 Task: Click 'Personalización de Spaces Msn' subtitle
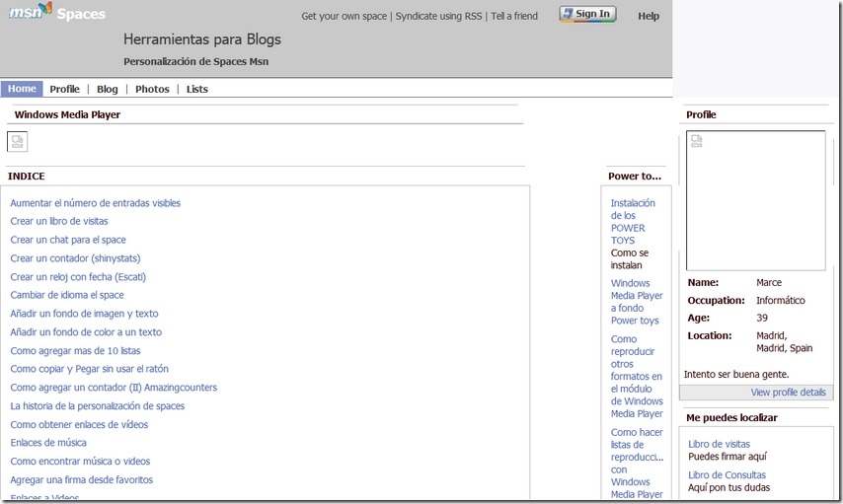(x=195, y=62)
